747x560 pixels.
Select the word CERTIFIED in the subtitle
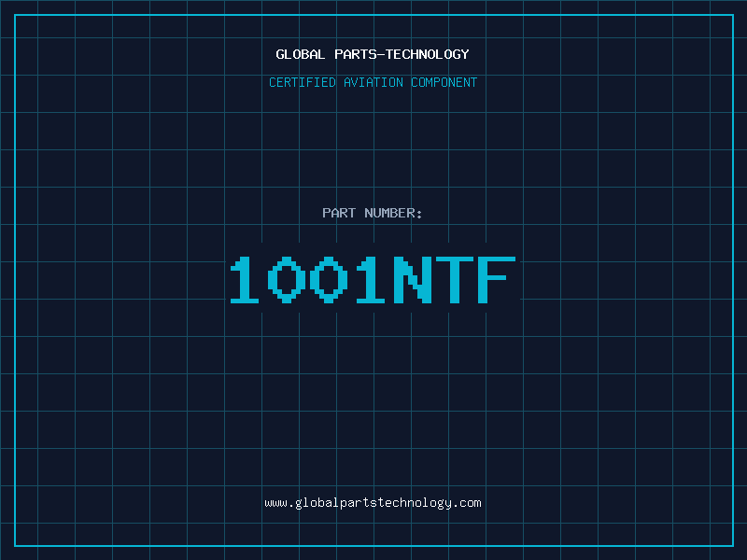(x=302, y=82)
